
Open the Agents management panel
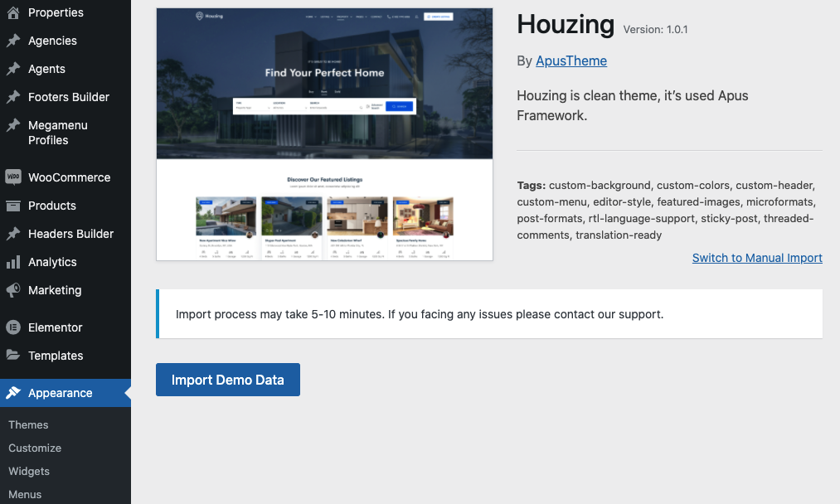(x=46, y=69)
